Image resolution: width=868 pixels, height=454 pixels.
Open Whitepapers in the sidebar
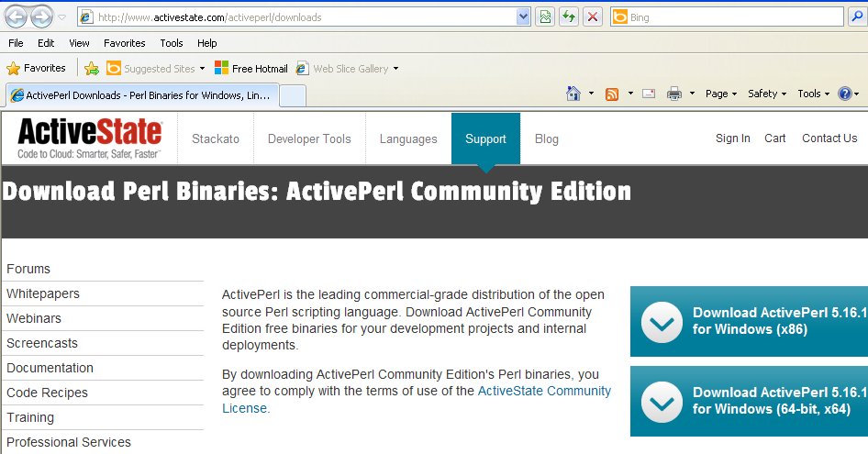tap(43, 294)
